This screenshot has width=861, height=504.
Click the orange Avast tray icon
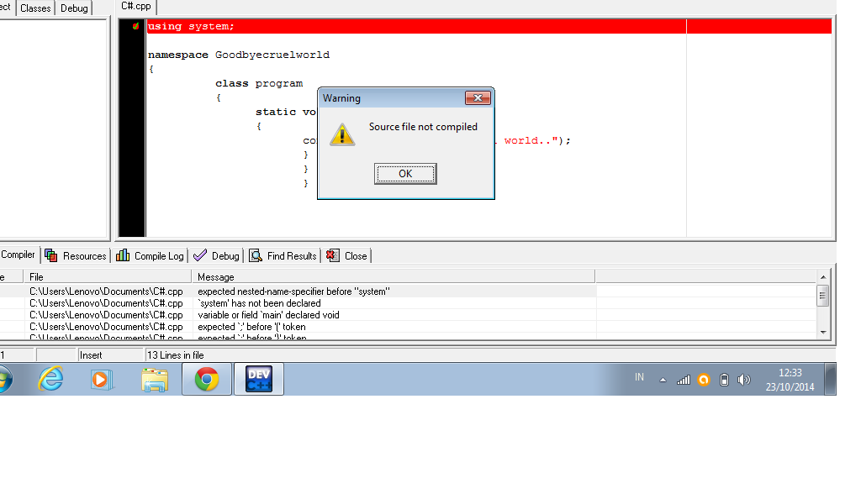tap(704, 380)
